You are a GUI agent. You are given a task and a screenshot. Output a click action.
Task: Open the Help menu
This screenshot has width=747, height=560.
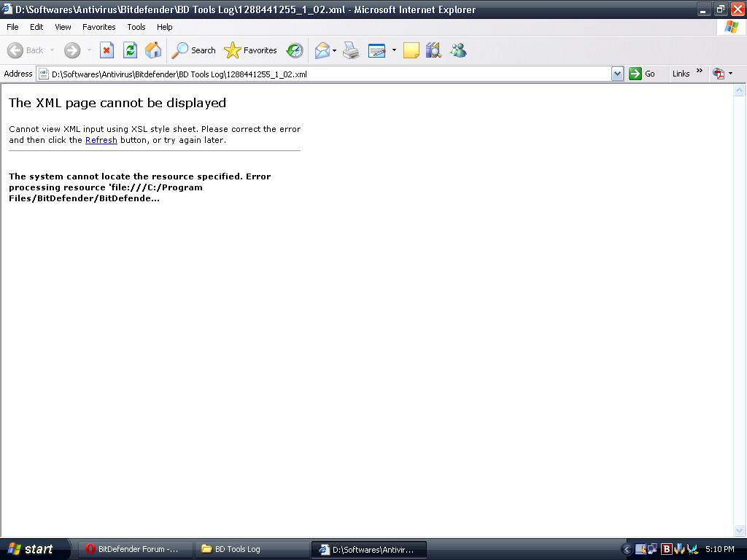point(164,27)
